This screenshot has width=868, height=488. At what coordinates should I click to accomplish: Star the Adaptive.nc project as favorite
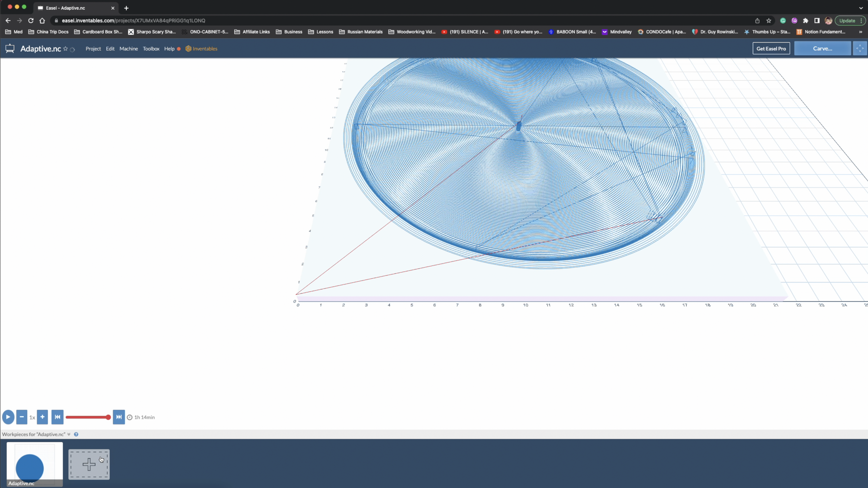coord(65,48)
